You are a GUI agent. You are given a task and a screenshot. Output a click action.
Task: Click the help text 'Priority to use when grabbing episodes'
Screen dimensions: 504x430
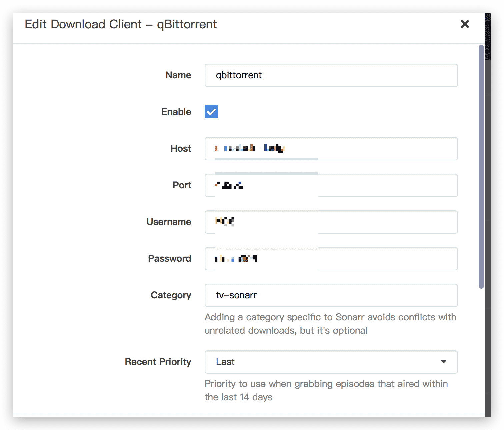326,390
